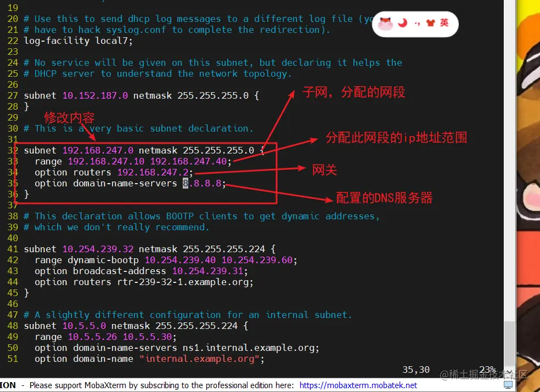Click the range start 192.168.247.10
The image size is (540, 392).
(106, 161)
